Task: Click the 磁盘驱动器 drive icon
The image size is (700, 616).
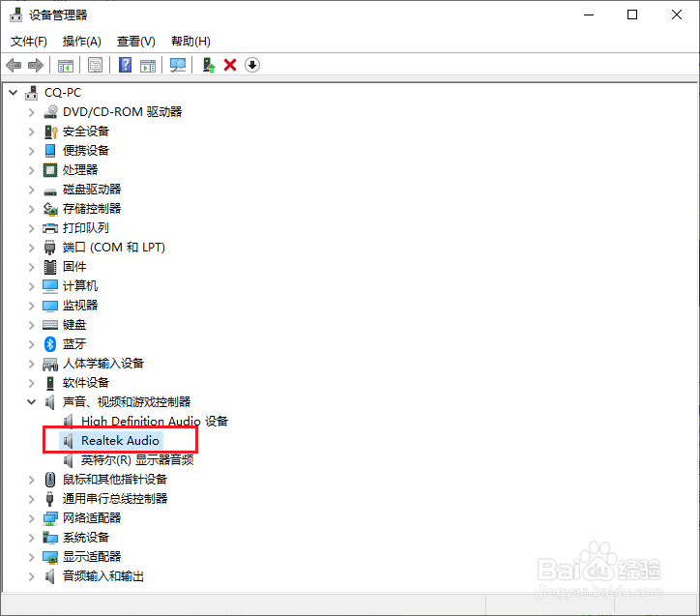Action: click(x=50, y=191)
